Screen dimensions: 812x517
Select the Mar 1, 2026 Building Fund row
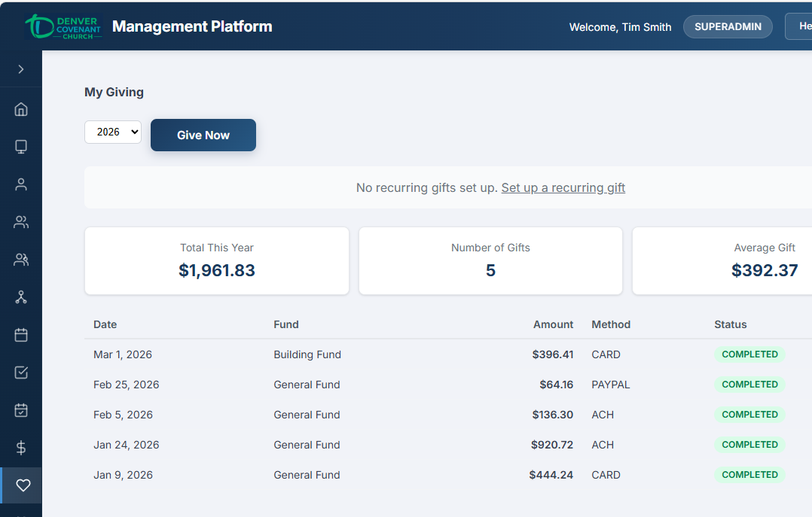coord(377,354)
